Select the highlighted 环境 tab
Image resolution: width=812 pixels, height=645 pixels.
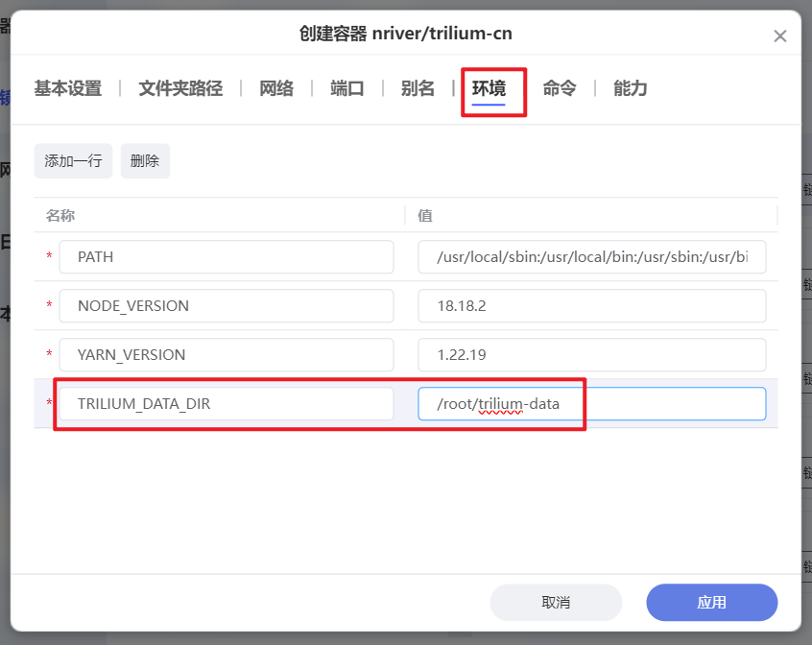tap(492, 87)
